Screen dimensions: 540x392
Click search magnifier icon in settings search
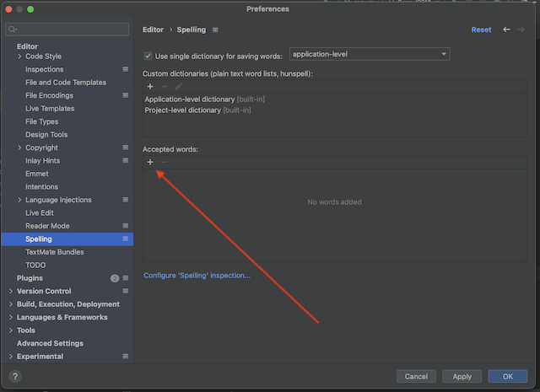[x=13, y=30]
